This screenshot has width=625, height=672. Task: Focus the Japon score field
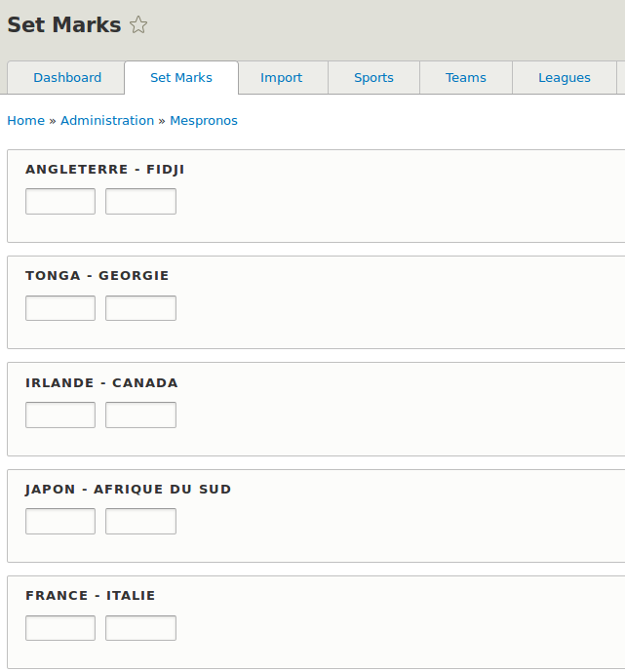[60, 521]
